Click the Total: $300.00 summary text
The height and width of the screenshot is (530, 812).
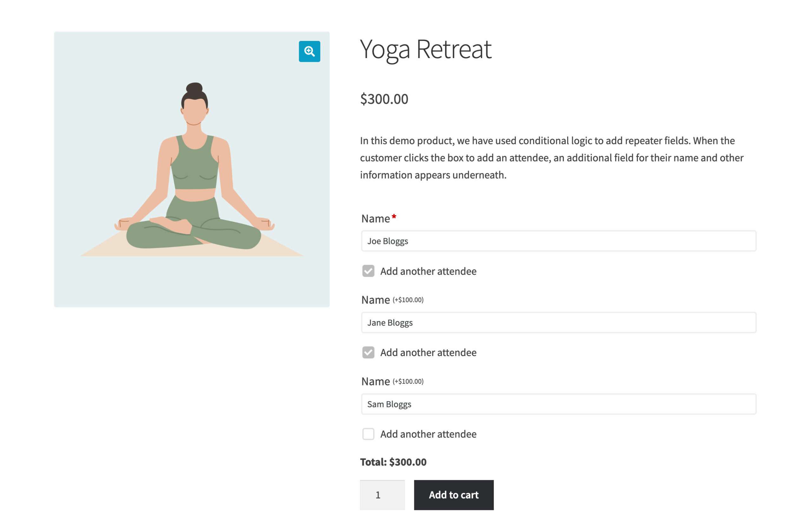coord(393,462)
